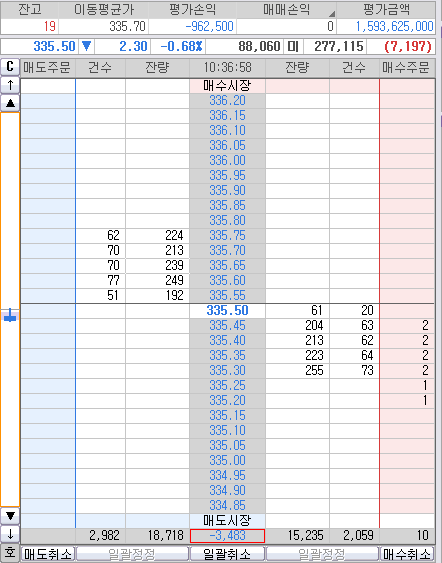This screenshot has width=442, height=563.
Task: Click the price 335.10 row
Action: pyautogui.click(x=227, y=431)
